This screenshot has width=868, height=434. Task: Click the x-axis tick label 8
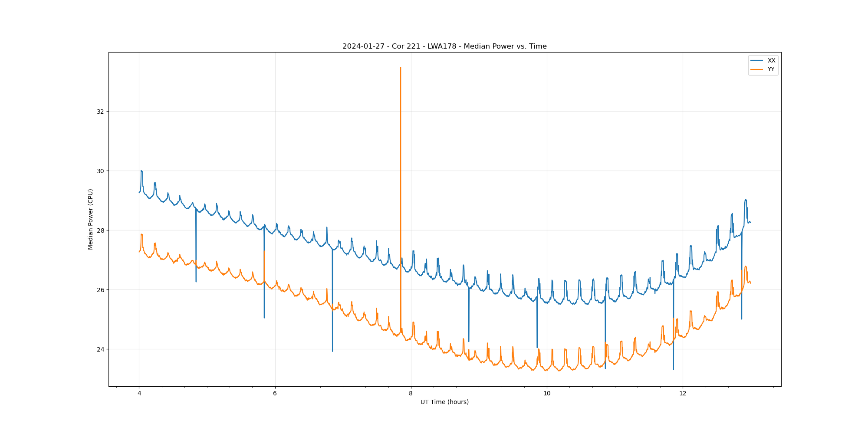pos(411,394)
